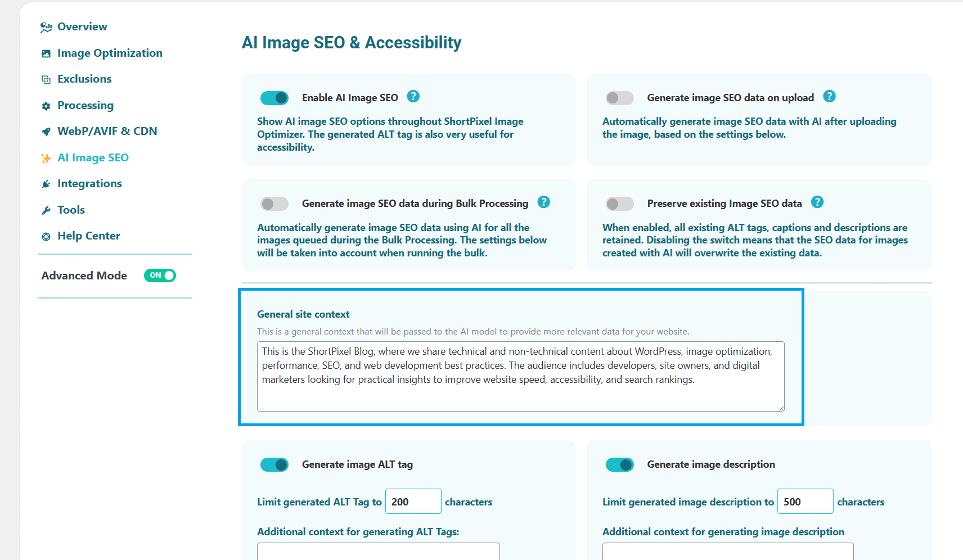This screenshot has width=963, height=560.
Task: Open the Help Center link
Action: click(88, 236)
